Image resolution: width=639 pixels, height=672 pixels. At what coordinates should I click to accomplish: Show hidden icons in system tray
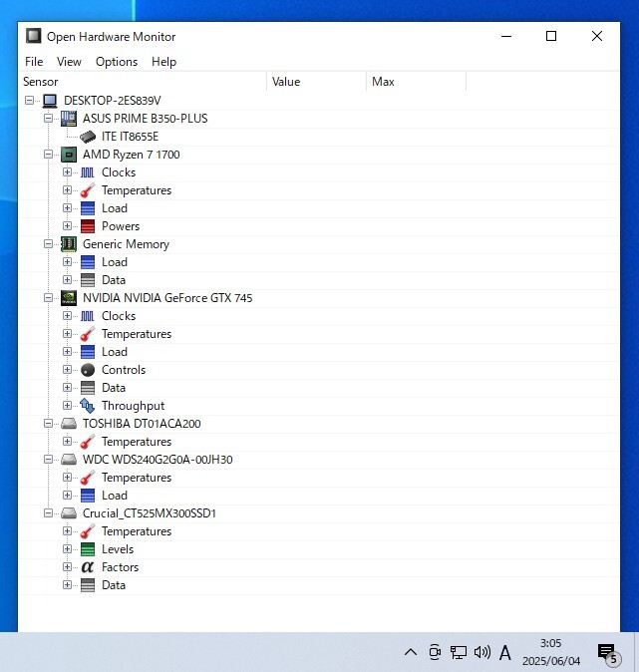pos(411,653)
